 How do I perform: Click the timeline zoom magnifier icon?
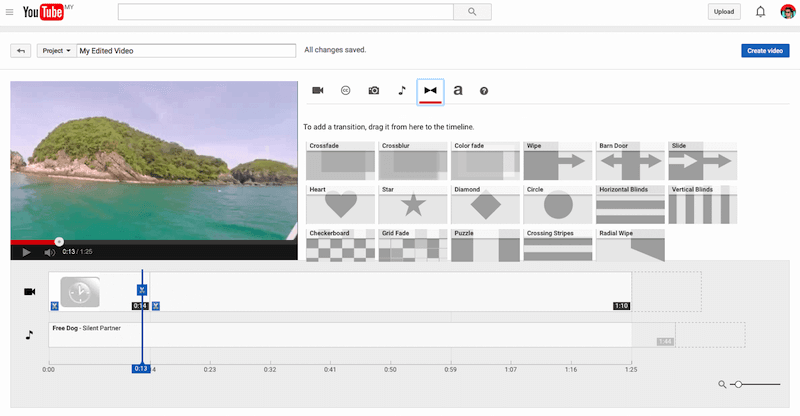point(722,384)
